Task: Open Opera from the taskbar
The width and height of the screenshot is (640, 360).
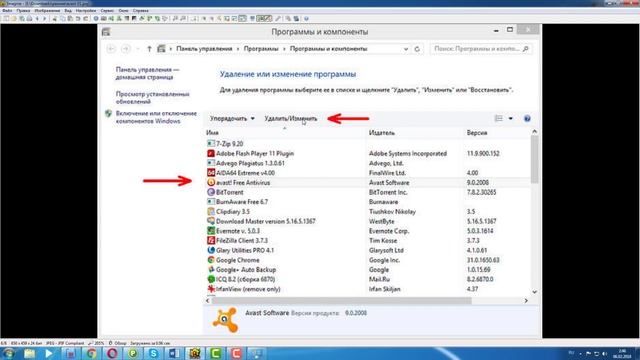Action: coord(112,353)
